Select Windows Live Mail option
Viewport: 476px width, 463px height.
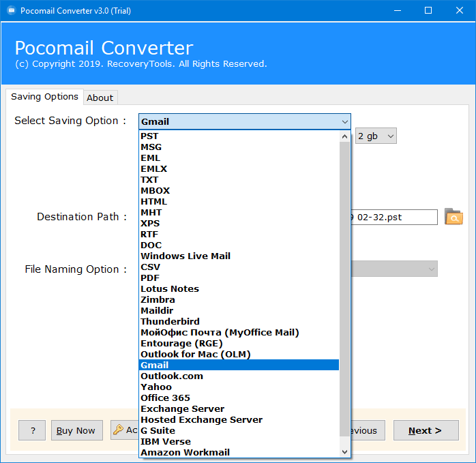tap(239, 256)
